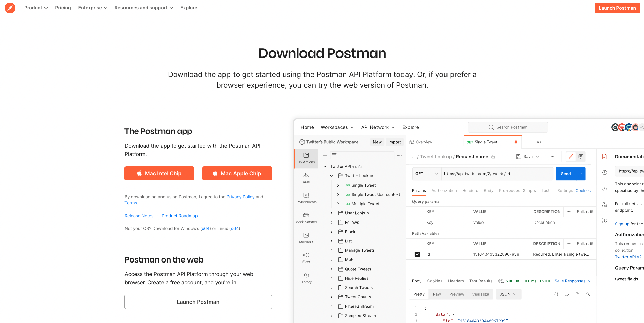The image size is (644, 323).
Task: Click Mac Apple Chip download button
Action: [x=237, y=173]
